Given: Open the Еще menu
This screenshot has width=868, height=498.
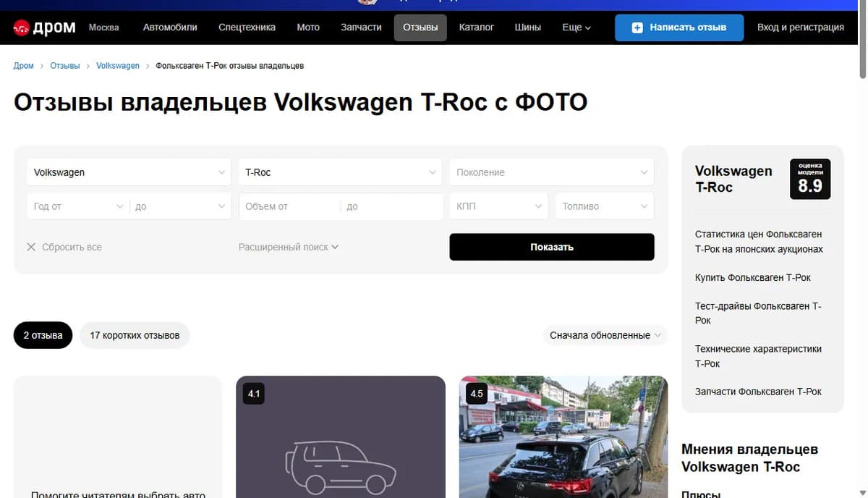Looking at the screenshot, I should (576, 28).
